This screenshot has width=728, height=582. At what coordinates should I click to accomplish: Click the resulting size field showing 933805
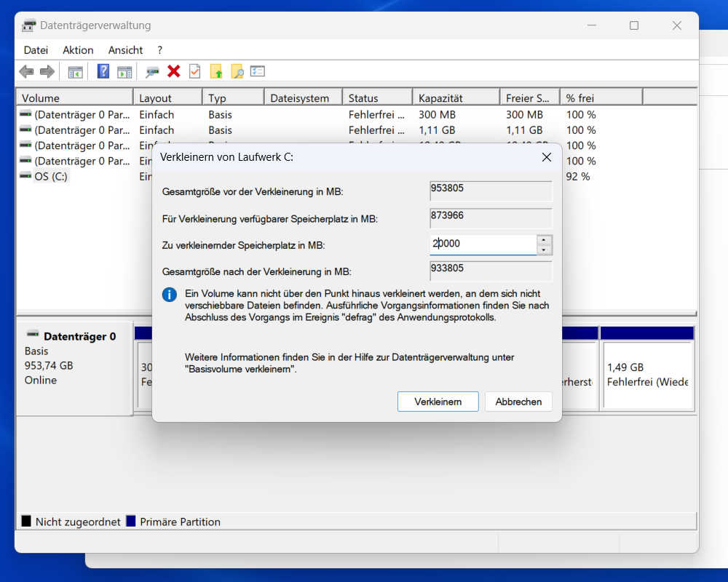pyautogui.click(x=491, y=271)
